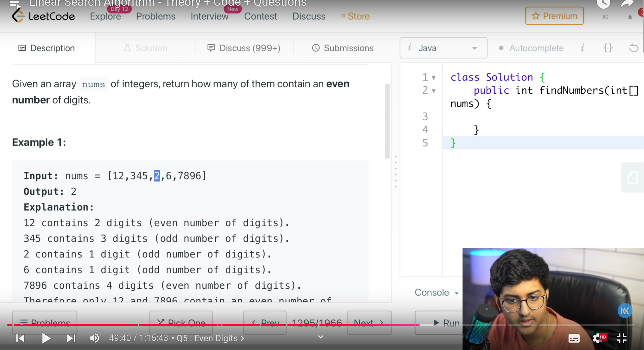644x350 pixels.
Task: Expand the Console panel
Action: tap(436, 292)
